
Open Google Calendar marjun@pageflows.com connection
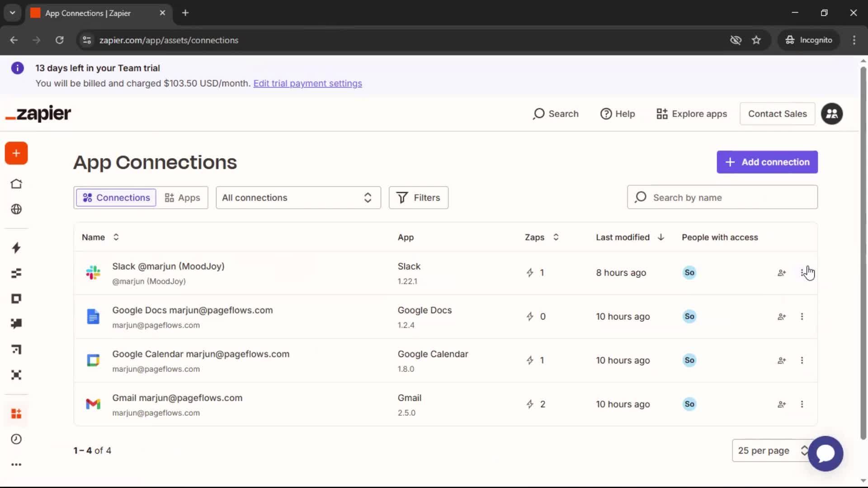[201, 354]
